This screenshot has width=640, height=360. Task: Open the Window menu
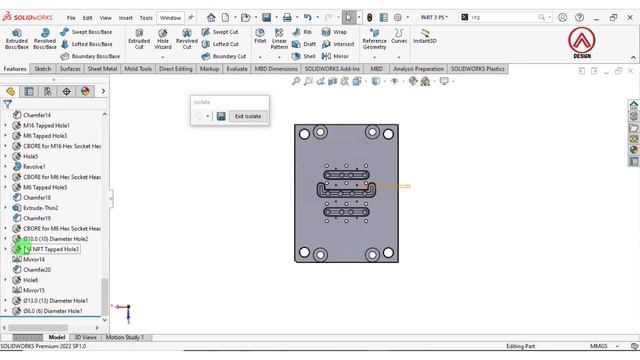170,18
